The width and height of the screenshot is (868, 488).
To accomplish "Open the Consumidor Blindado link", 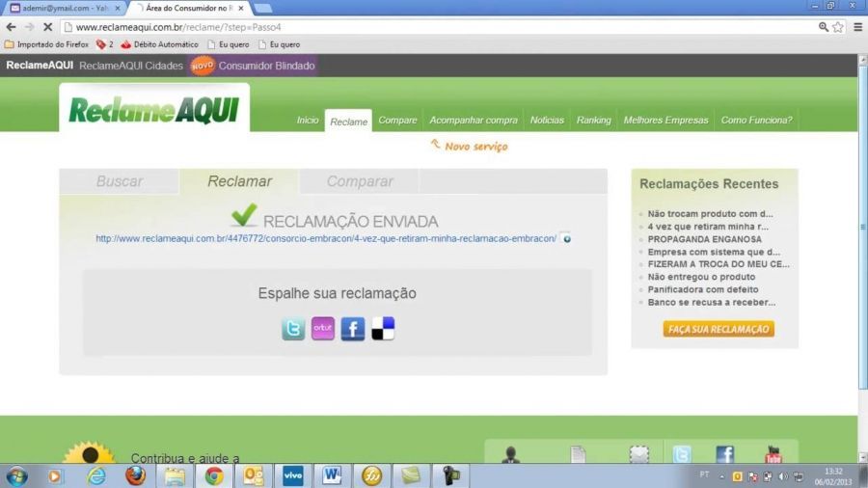I will pyautogui.click(x=266, y=66).
